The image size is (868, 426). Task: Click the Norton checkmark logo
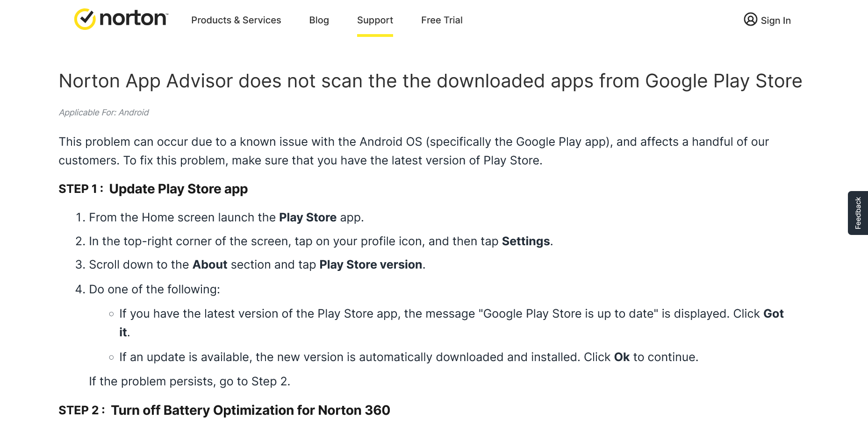[121, 19]
